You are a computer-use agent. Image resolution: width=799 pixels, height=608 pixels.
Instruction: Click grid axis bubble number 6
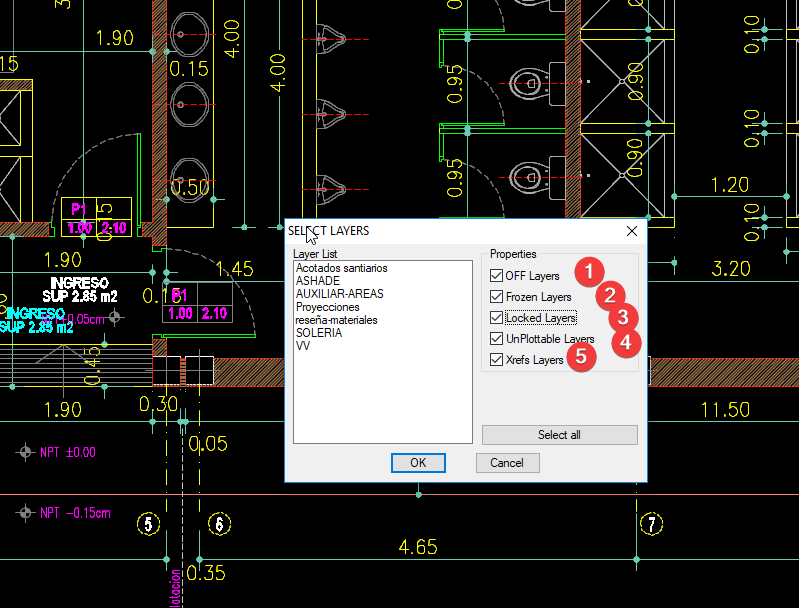[219, 523]
